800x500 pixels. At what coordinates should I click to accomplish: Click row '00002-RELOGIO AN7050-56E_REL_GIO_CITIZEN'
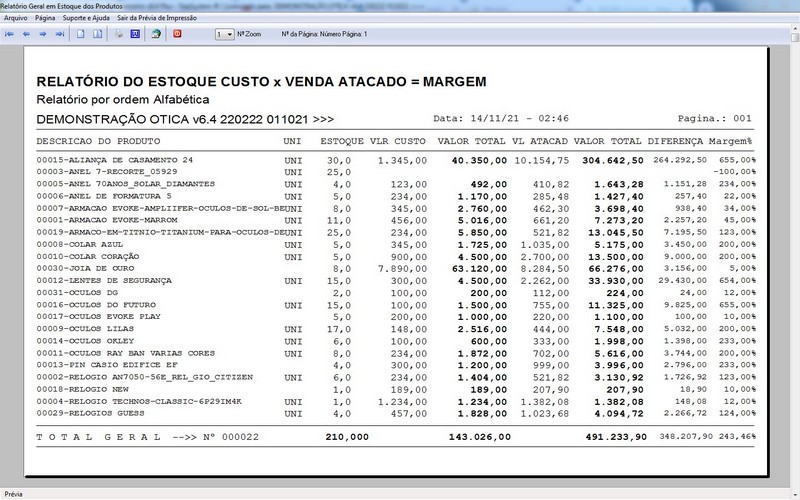pos(395,378)
